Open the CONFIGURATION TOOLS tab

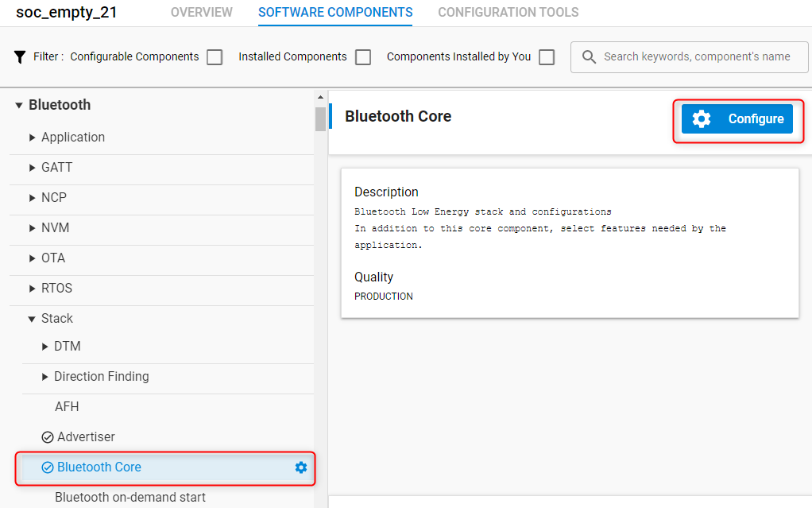point(508,13)
